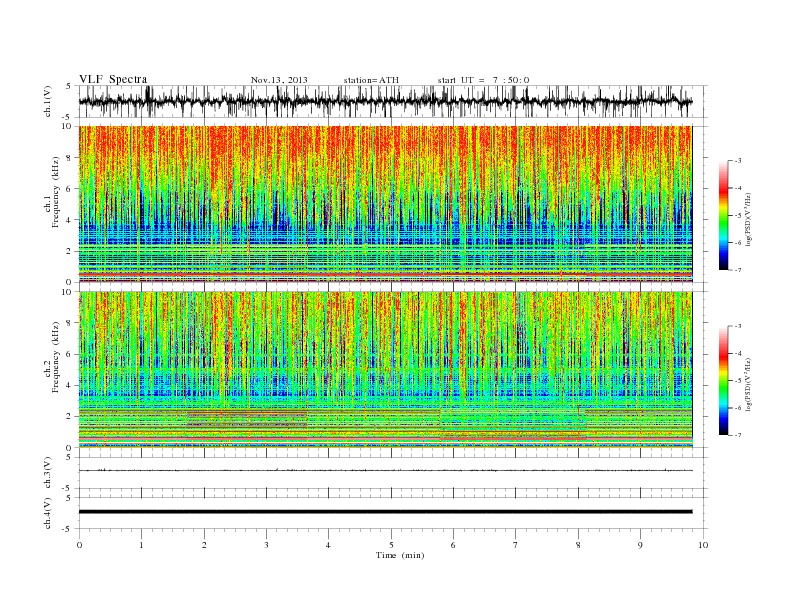Click inside the ch.1 spectrogram panel
This screenshot has height=612, width=792.
pyautogui.click(x=385, y=204)
